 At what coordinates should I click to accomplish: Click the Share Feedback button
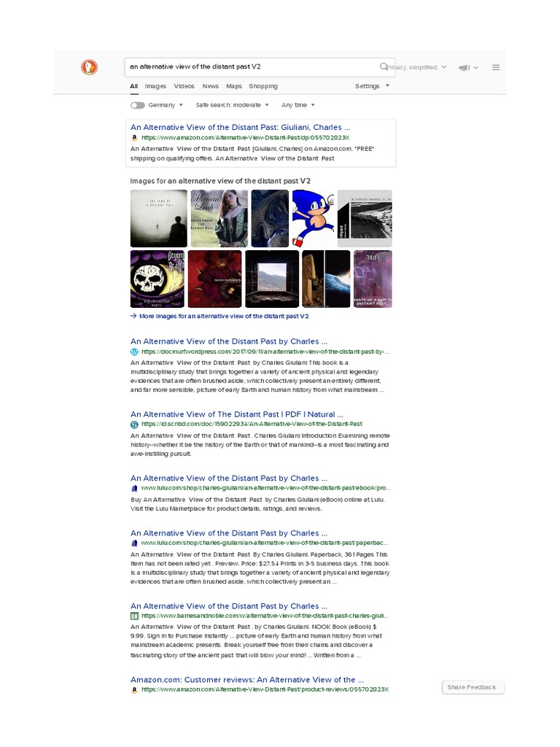pos(472,687)
